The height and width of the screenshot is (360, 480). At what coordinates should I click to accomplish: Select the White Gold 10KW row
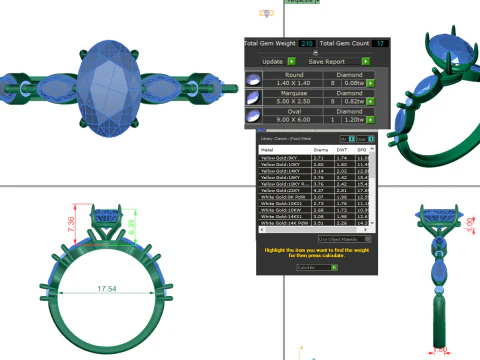coord(314,210)
